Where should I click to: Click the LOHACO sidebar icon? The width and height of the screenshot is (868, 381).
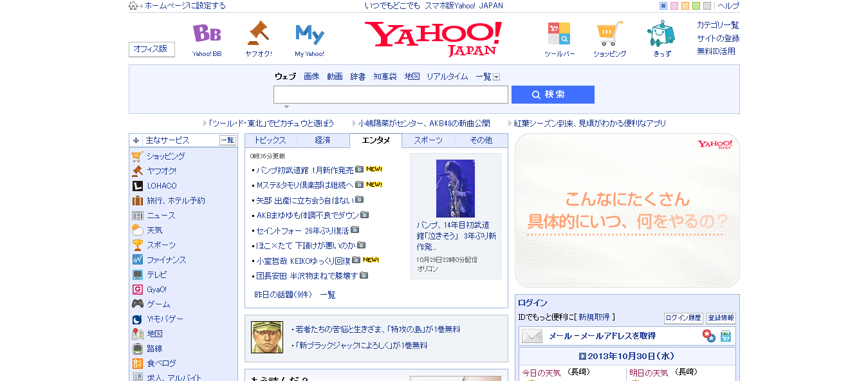pyautogui.click(x=137, y=186)
